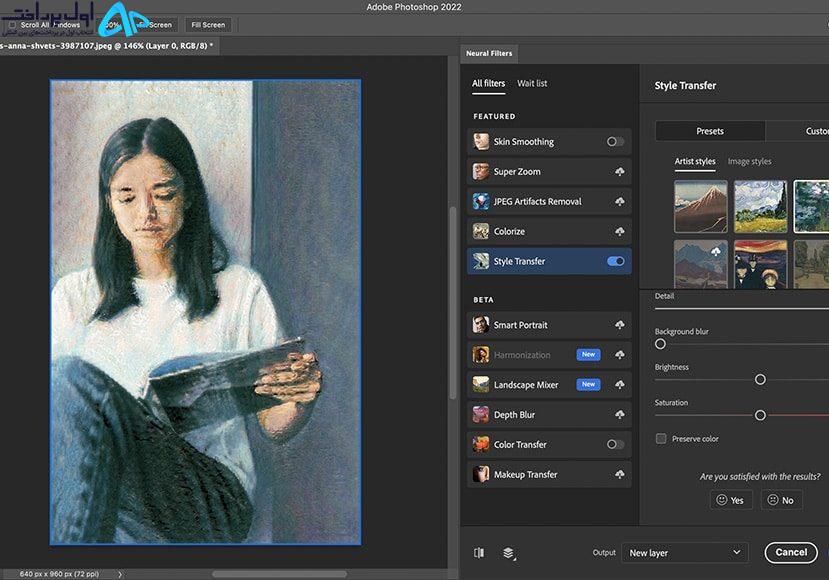The height and width of the screenshot is (580, 829).
Task: Click the Detail slider label
Action: (x=664, y=296)
